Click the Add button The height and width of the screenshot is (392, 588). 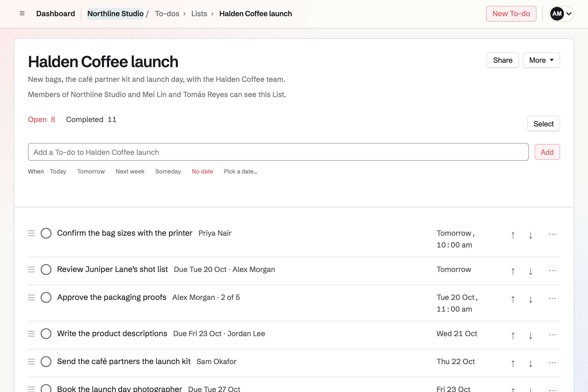pos(547,152)
